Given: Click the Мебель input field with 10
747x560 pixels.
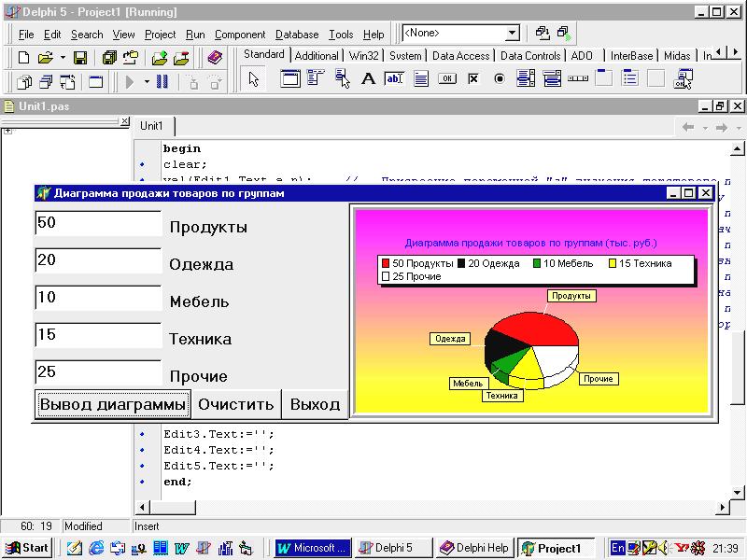Looking at the screenshot, I should (x=98, y=298).
